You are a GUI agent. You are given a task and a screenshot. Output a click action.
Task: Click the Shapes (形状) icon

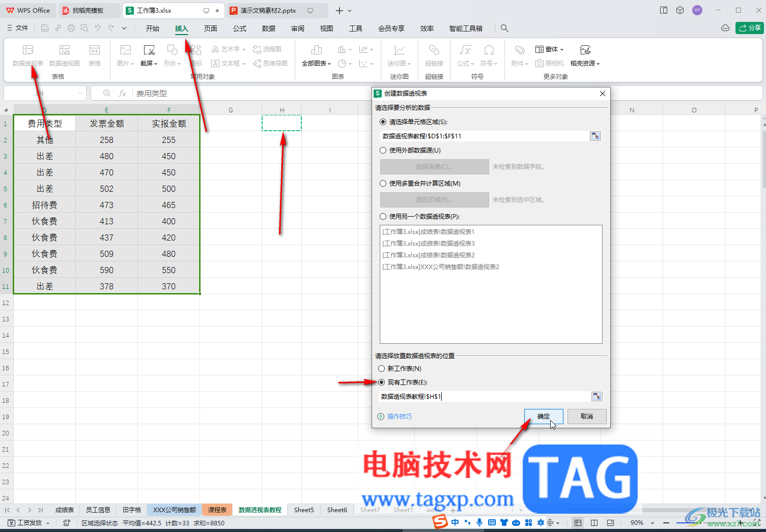coord(172,50)
